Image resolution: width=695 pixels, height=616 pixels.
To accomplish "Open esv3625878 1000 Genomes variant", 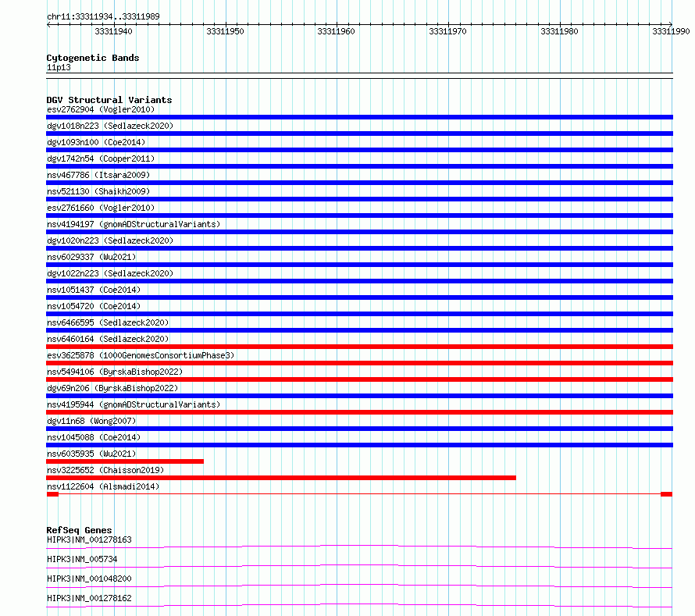I will coord(141,355).
